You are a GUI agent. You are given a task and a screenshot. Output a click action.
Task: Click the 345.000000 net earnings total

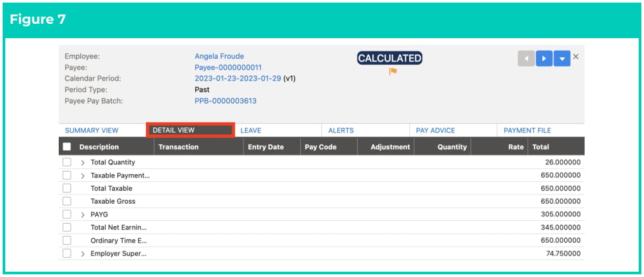tap(561, 228)
